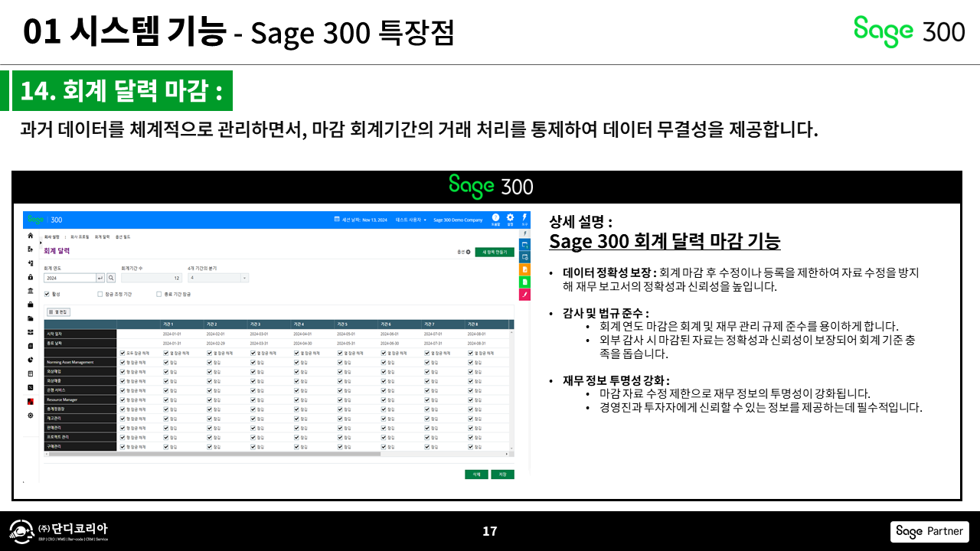The width and height of the screenshot is (980, 551).
Task: Click the 저장 save button
Action: 503,474
